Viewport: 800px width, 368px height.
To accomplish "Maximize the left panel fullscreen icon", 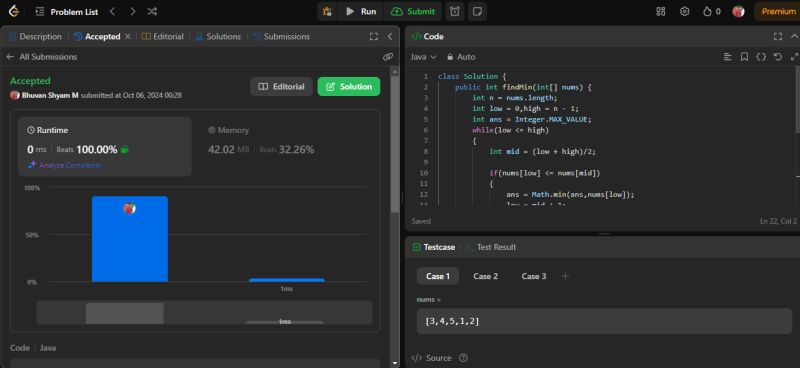I will [374, 37].
